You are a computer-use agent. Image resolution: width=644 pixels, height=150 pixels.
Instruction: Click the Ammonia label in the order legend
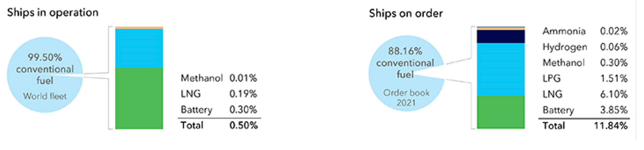[564, 31]
